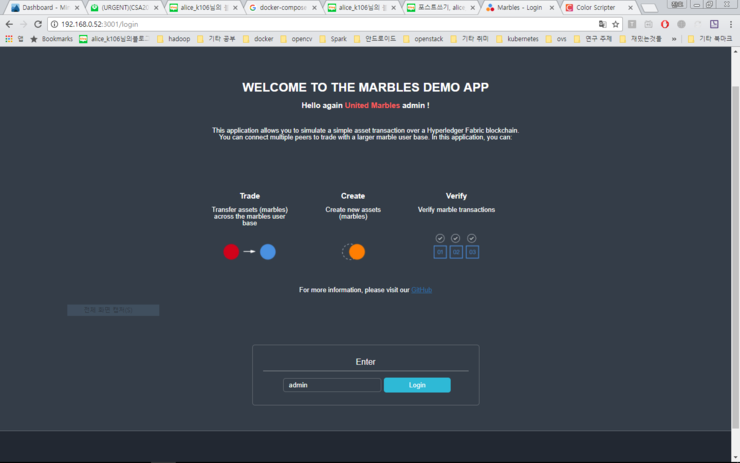The image size is (740, 463).
Task: Close the Color Scripter tab
Action: 630,8
